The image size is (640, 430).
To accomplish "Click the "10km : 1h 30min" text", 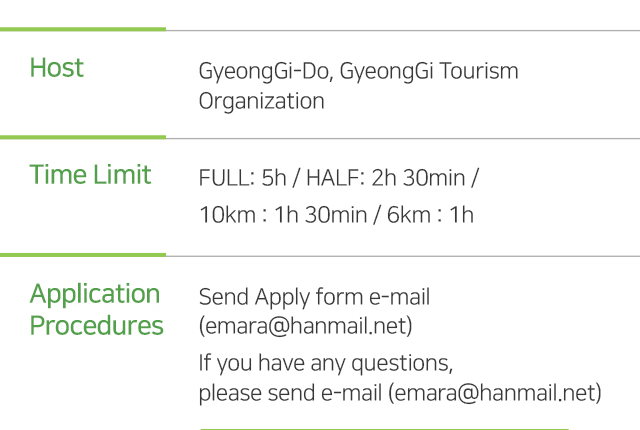I will pos(283,215).
